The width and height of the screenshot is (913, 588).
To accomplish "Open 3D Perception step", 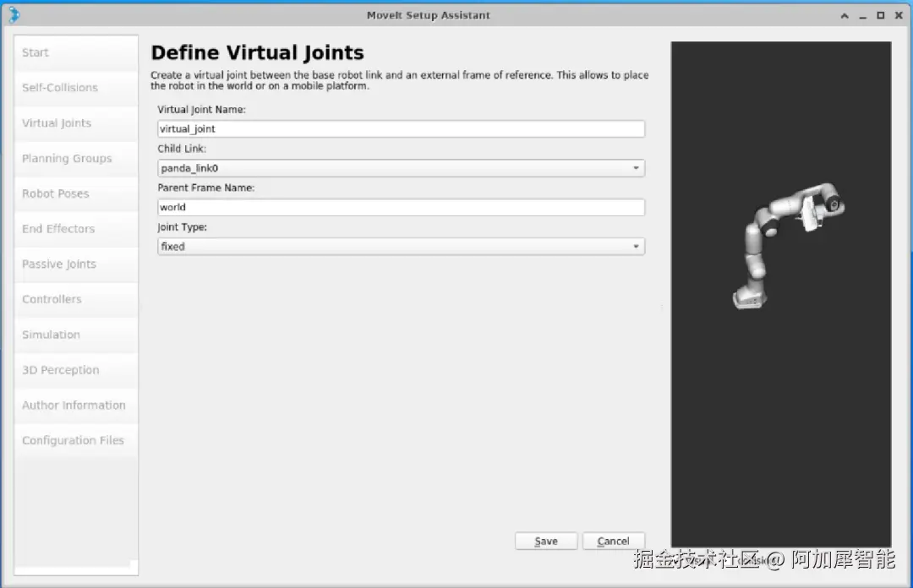I will pyautogui.click(x=76, y=370).
